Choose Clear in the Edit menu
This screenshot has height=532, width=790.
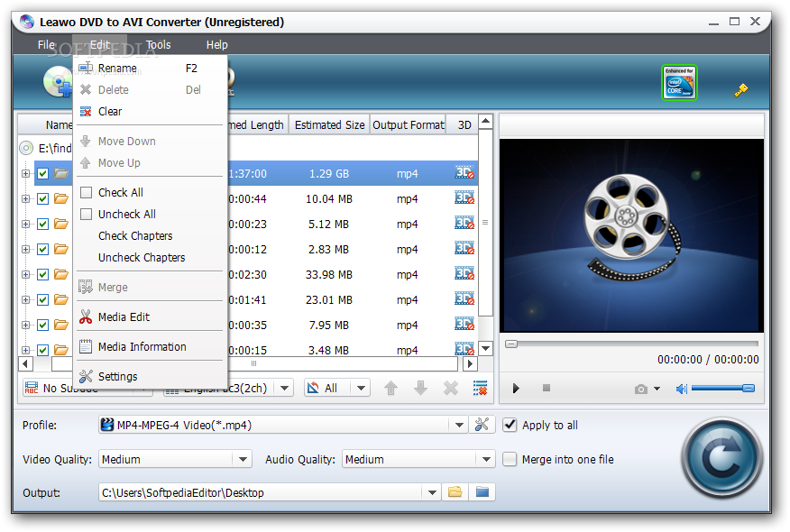coord(150,111)
